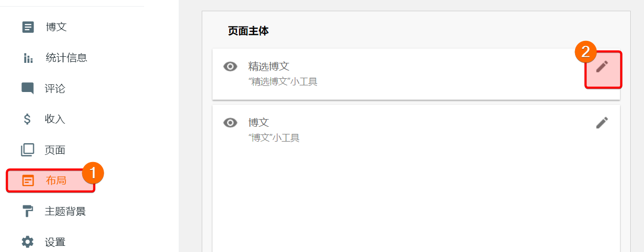Edit the 精选博文 widget with pencil icon
644x252 pixels.
coord(603,66)
